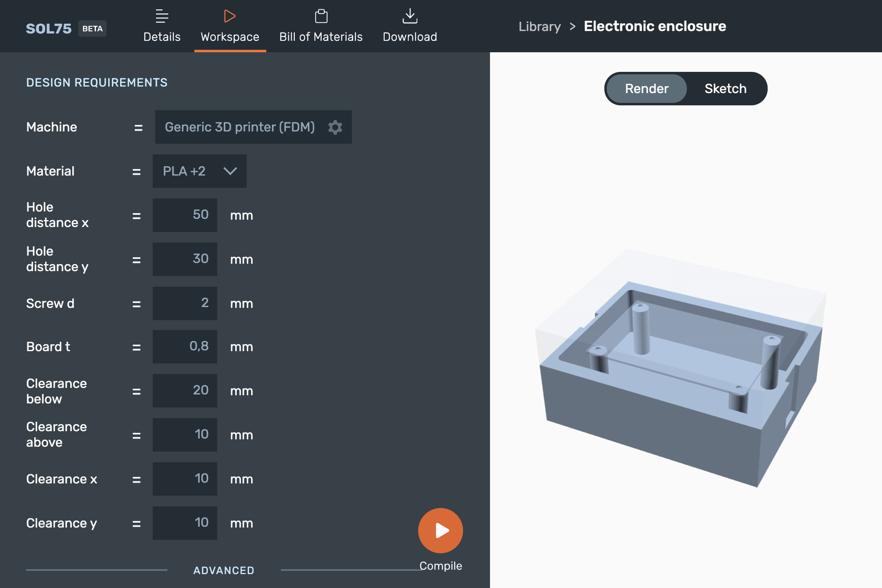Click the Screw d input field

pyautogui.click(x=185, y=303)
